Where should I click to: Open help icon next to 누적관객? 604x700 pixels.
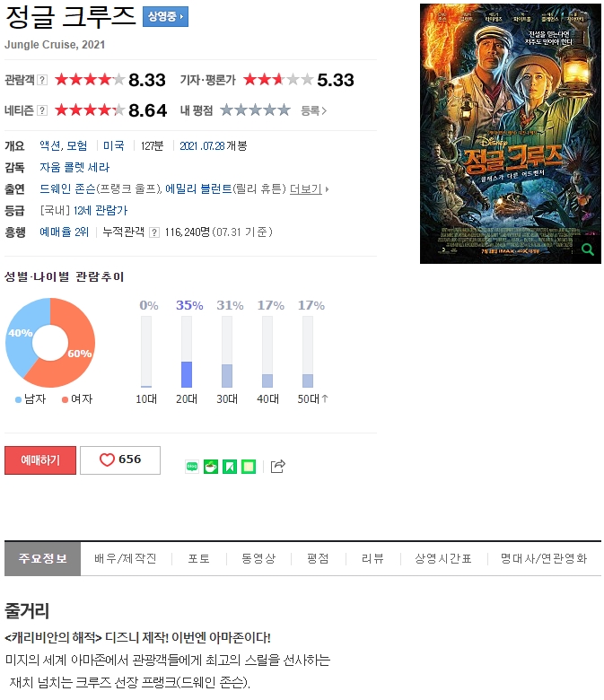(x=154, y=232)
